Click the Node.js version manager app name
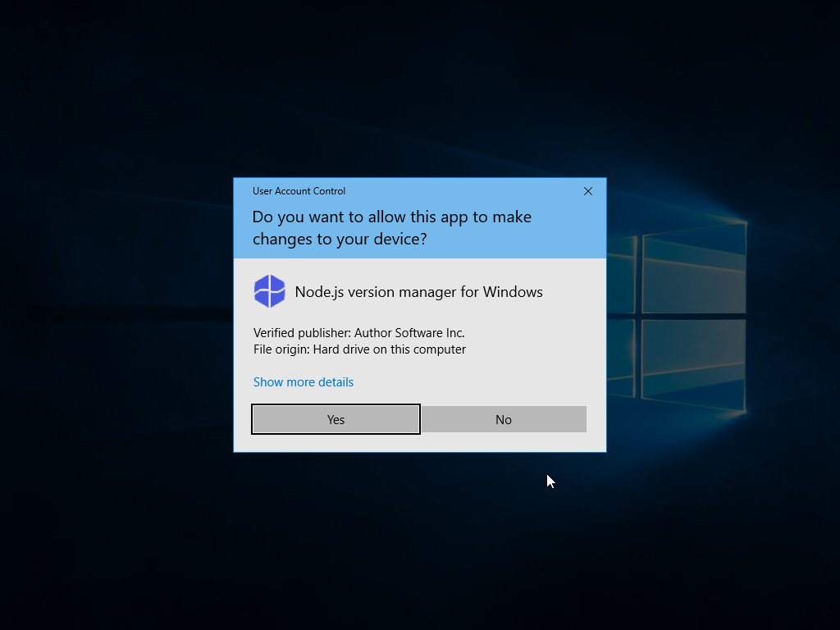Viewport: 840px width, 630px height. (x=418, y=292)
